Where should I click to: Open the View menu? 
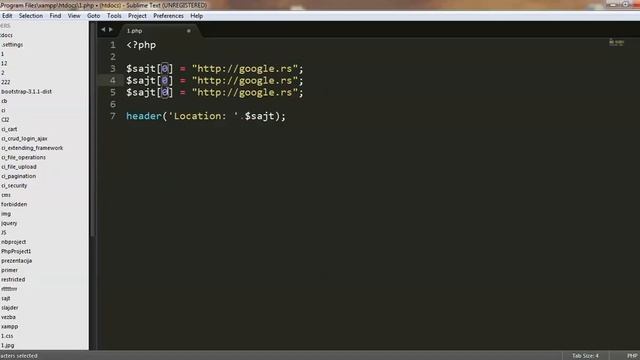pos(74,16)
